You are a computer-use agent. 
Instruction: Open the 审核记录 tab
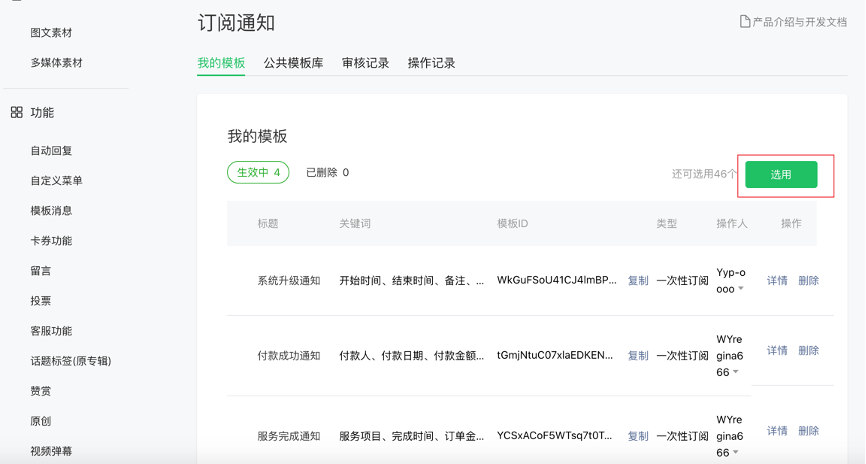[366, 63]
